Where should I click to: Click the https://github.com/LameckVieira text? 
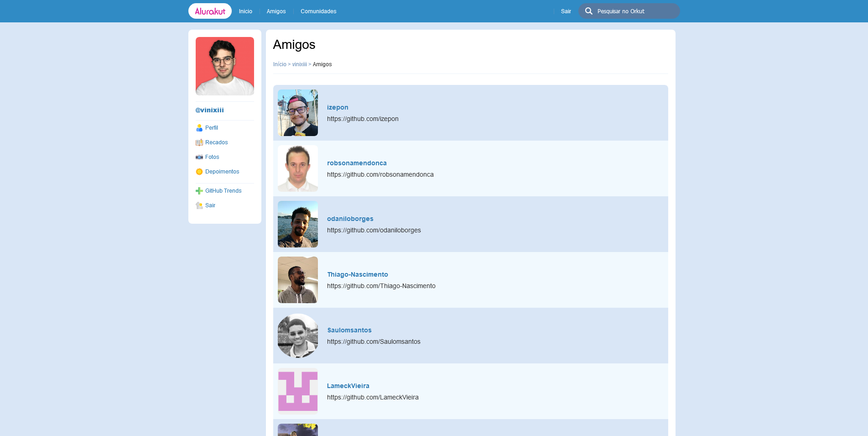coord(373,397)
